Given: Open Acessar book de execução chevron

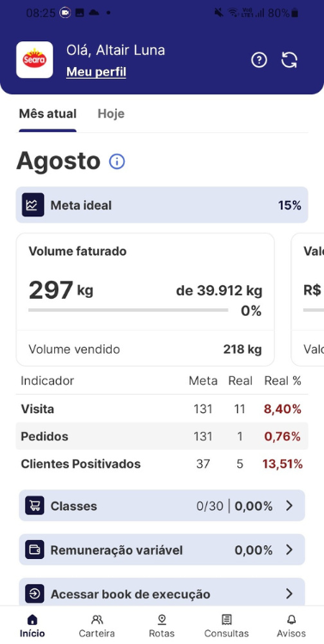Looking at the screenshot, I should pyautogui.click(x=290, y=594).
